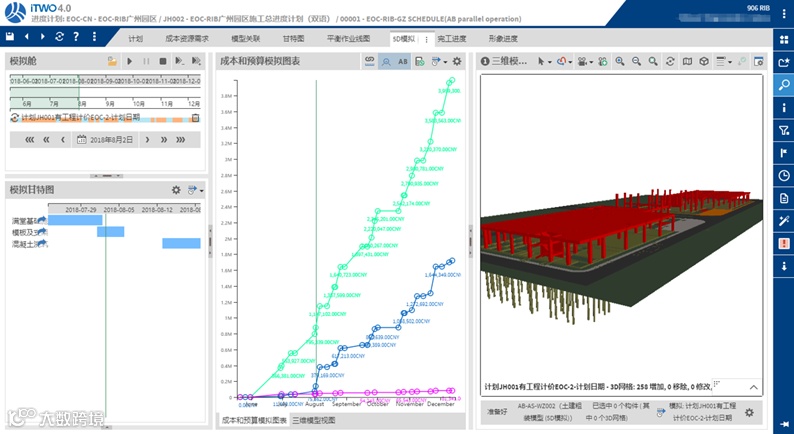Image resolution: width=794 pixels, height=434 pixels.
Task: Open red lasso selection dropdown
Action: tap(564, 61)
